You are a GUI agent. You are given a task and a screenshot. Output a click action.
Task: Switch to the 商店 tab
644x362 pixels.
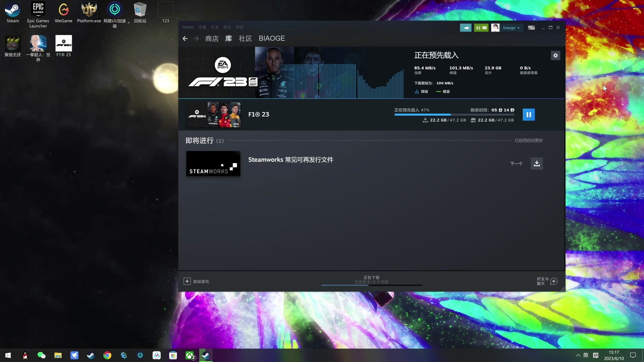click(212, 39)
